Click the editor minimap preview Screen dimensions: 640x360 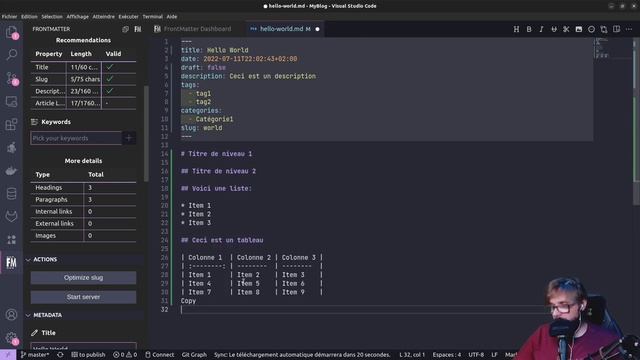612,49
